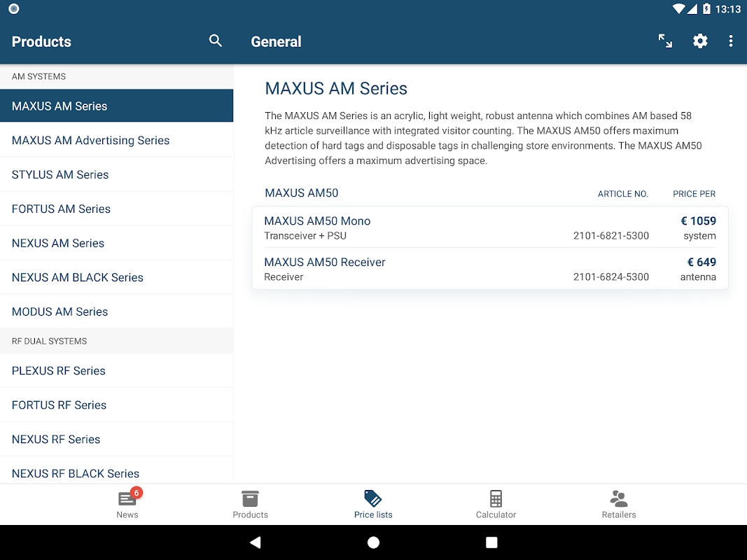Image resolution: width=747 pixels, height=560 pixels.
Task: Open FORTUS AM Series
Action: 117,209
